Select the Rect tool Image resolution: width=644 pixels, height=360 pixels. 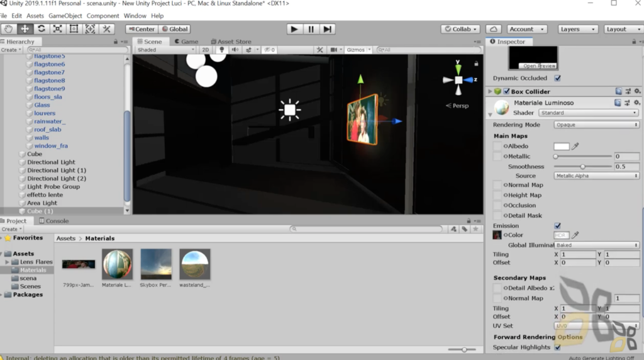(x=74, y=29)
